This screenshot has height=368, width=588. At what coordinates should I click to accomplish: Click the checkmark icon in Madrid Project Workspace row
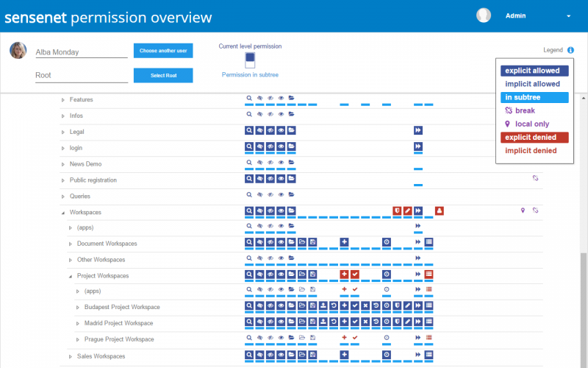(355, 322)
